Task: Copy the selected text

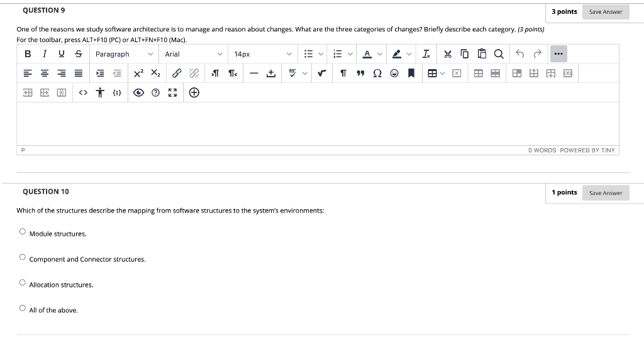Action: tap(465, 54)
